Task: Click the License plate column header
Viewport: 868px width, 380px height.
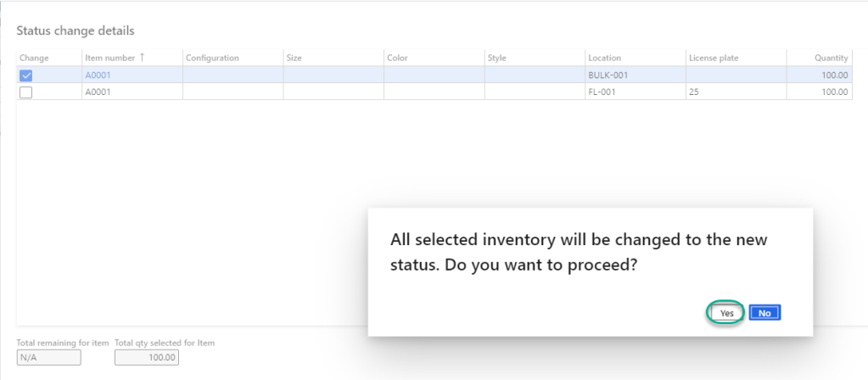Action: (x=713, y=58)
